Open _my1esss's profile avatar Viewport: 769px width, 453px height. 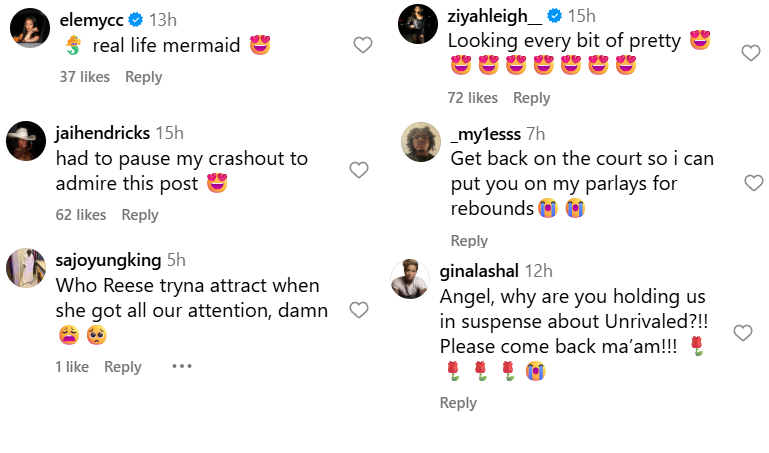click(421, 141)
